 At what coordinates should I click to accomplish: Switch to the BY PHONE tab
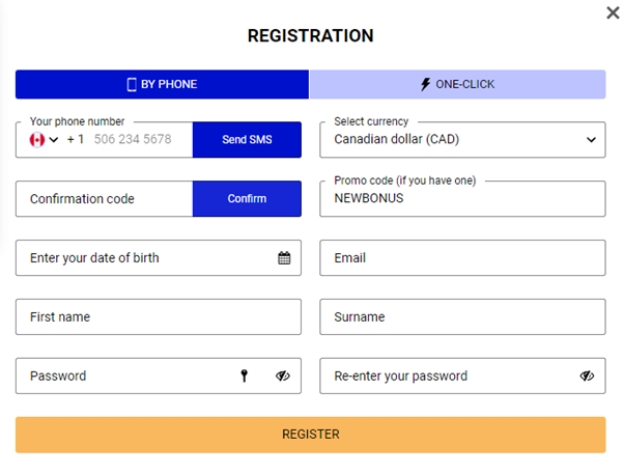click(162, 84)
